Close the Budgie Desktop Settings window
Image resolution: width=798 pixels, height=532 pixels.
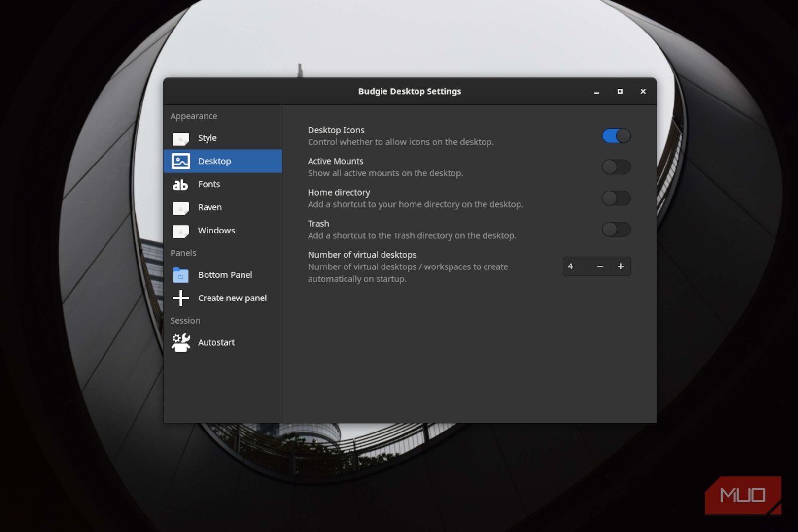coord(643,92)
